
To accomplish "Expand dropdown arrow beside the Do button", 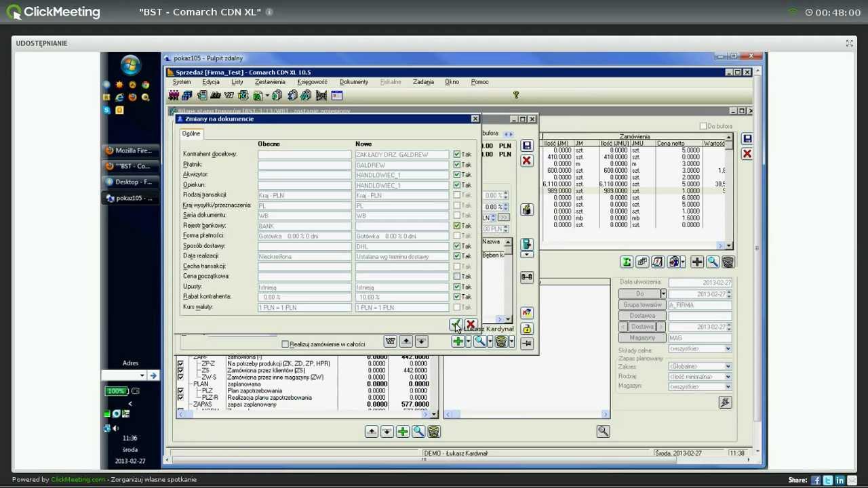I will pos(663,294).
